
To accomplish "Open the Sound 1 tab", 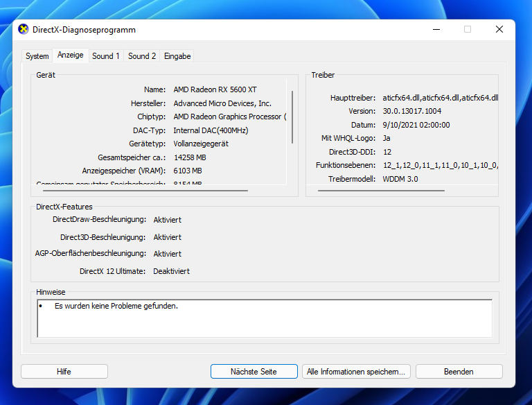I will 106,56.
